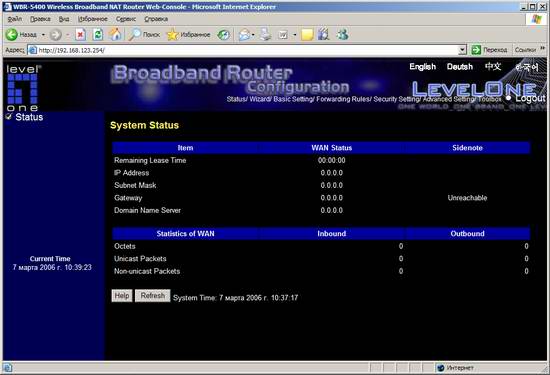The width and height of the screenshot is (550, 375).
Task: Click the Edit document icon in the toolbar
Action: pyautogui.click(x=283, y=34)
